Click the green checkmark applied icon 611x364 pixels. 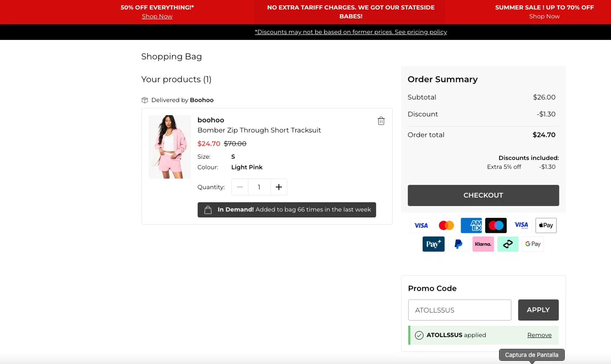click(x=419, y=335)
